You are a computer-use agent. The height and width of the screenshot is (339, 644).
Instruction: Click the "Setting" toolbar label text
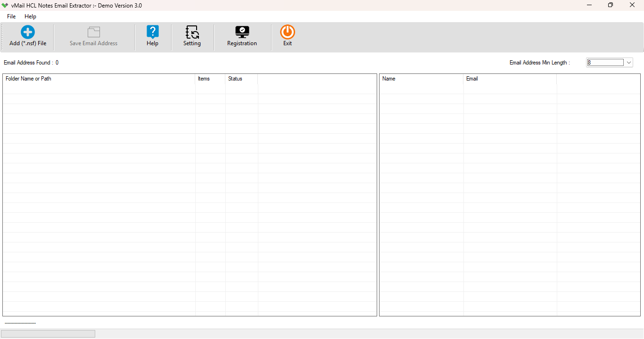pyautogui.click(x=192, y=43)
